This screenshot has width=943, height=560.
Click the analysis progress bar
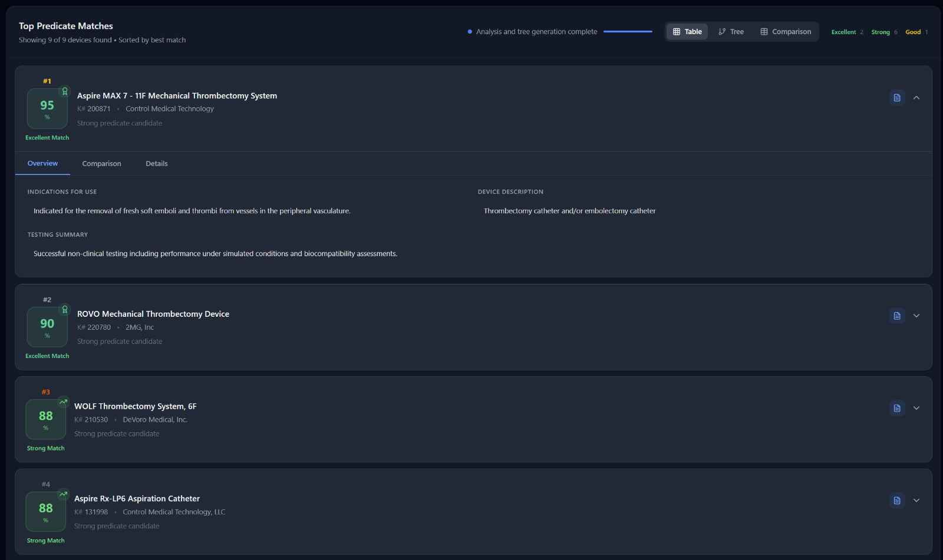pos(628,32)
